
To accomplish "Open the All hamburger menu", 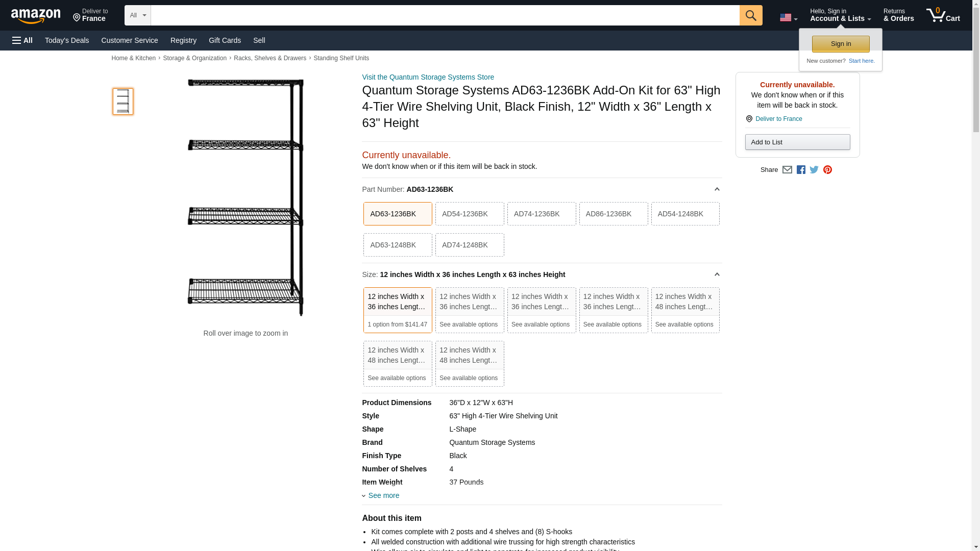I will click(22, 40).
